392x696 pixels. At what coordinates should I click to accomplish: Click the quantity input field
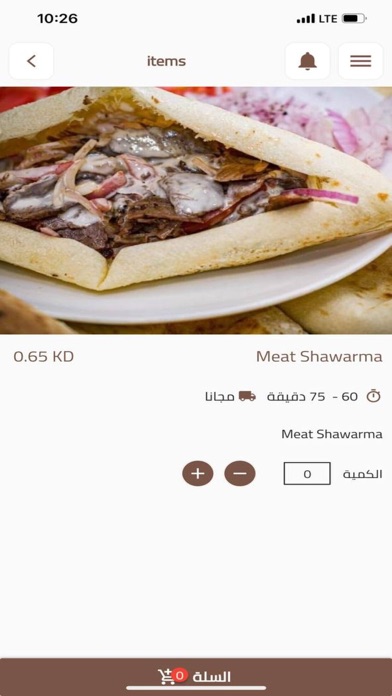307,474
